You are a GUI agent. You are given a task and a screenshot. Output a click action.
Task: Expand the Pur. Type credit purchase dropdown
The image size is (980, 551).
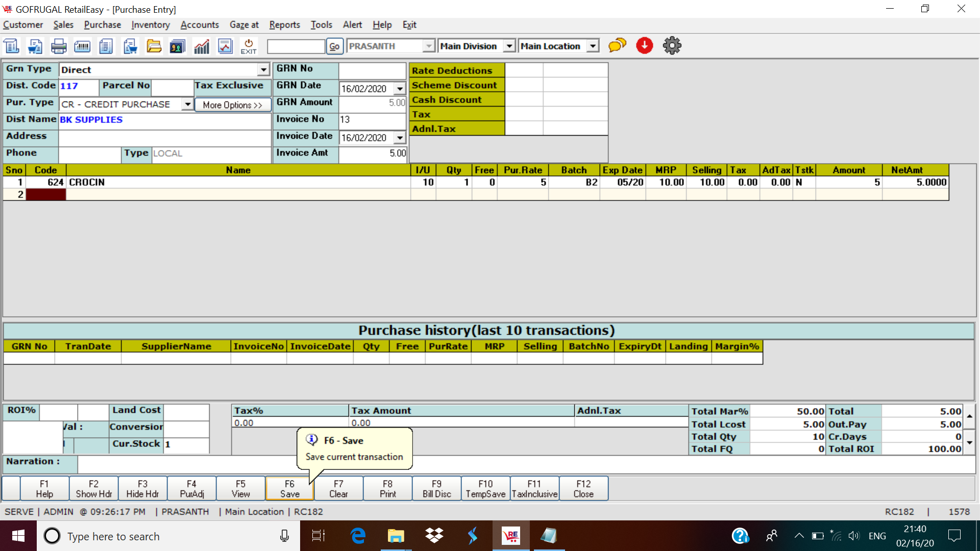pyautogui.click(x=188, y=105)
